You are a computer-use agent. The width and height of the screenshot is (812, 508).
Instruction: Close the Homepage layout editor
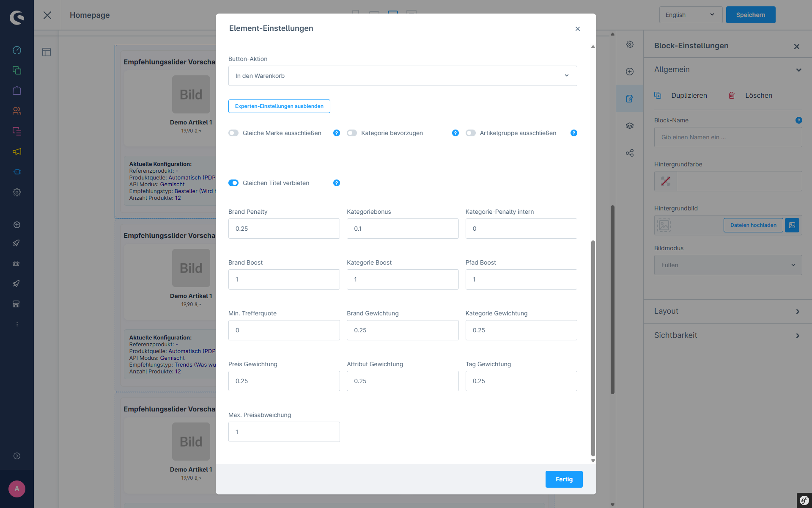(x=47, y=15)
